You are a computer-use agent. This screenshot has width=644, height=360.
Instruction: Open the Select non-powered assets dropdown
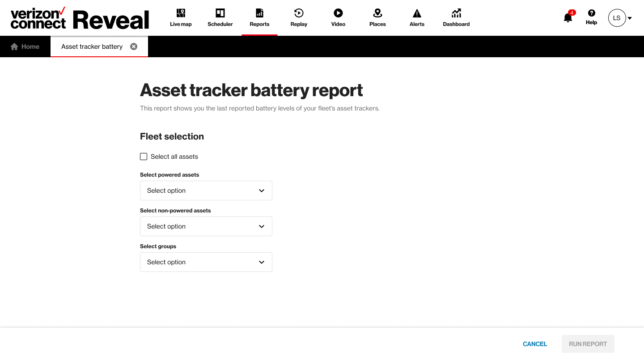(206, 226)
